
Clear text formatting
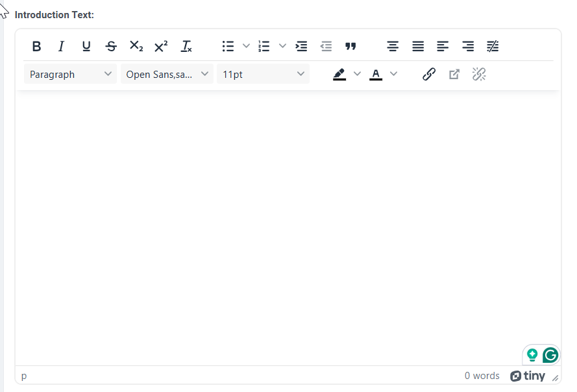186,46
